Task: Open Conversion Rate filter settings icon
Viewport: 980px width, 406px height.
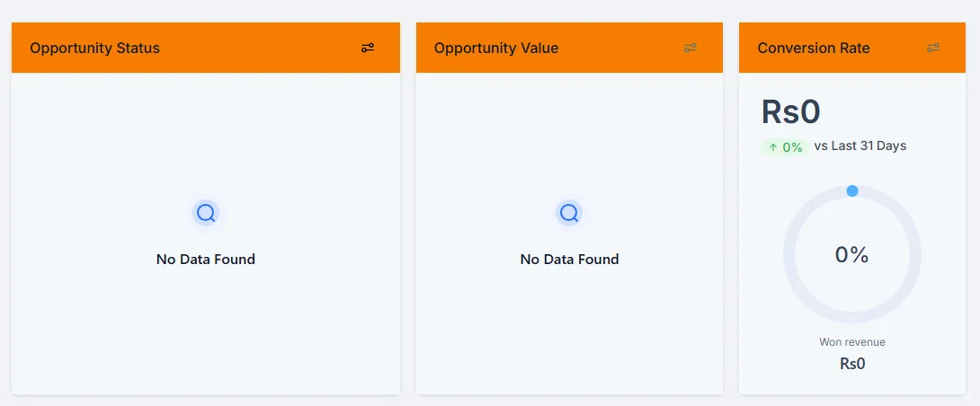Action: (x=933, y=48)
